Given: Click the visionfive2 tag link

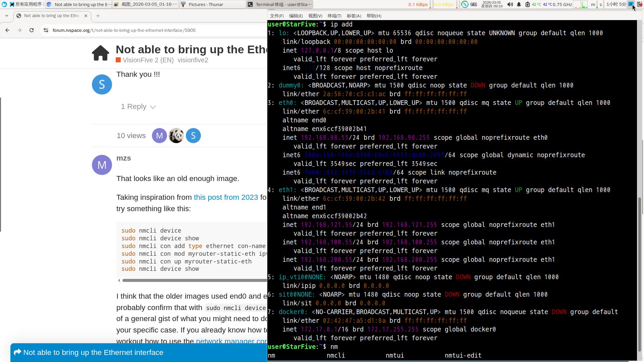Looking at the screenshot, I should point(193,60).
